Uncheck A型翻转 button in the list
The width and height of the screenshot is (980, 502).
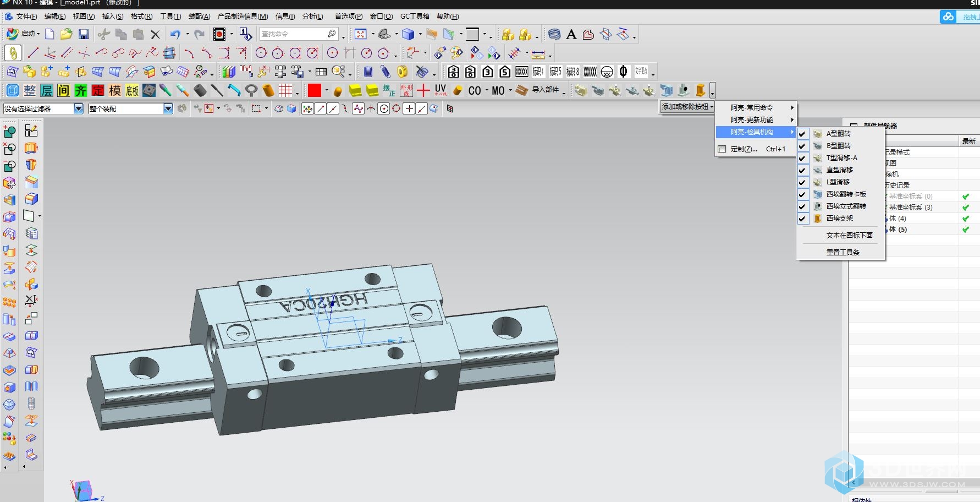(802, 134)
